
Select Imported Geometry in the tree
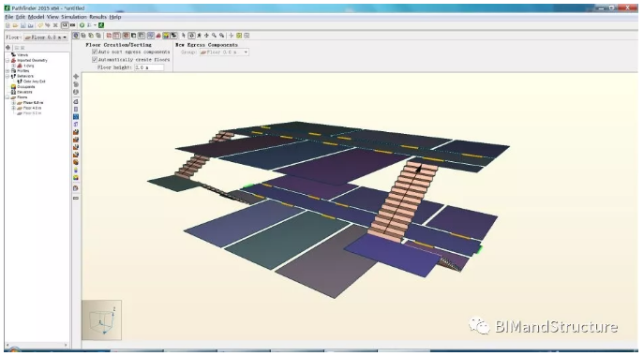32,60
